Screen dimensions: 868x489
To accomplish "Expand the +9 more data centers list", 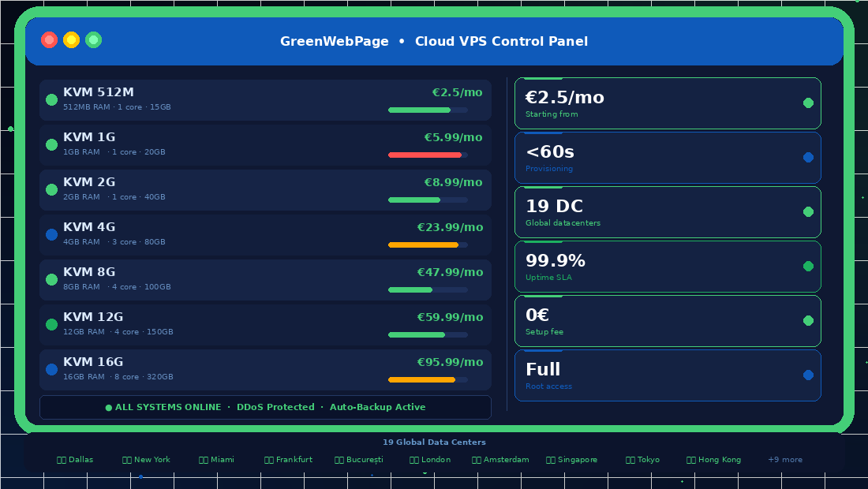I will [x=785, y=459].
